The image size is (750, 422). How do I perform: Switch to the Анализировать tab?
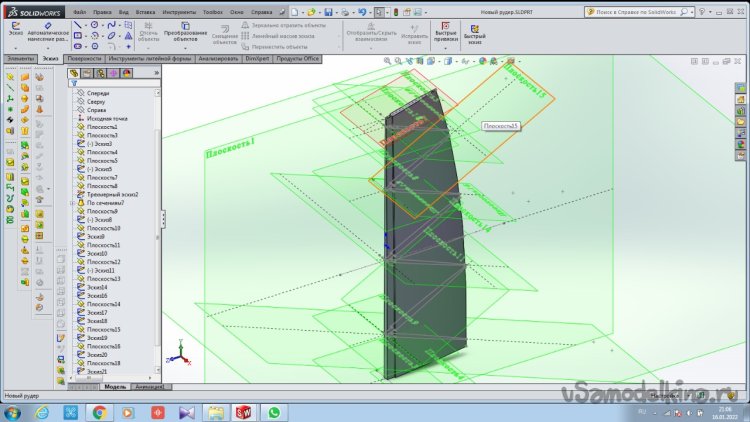click(218, 59)
